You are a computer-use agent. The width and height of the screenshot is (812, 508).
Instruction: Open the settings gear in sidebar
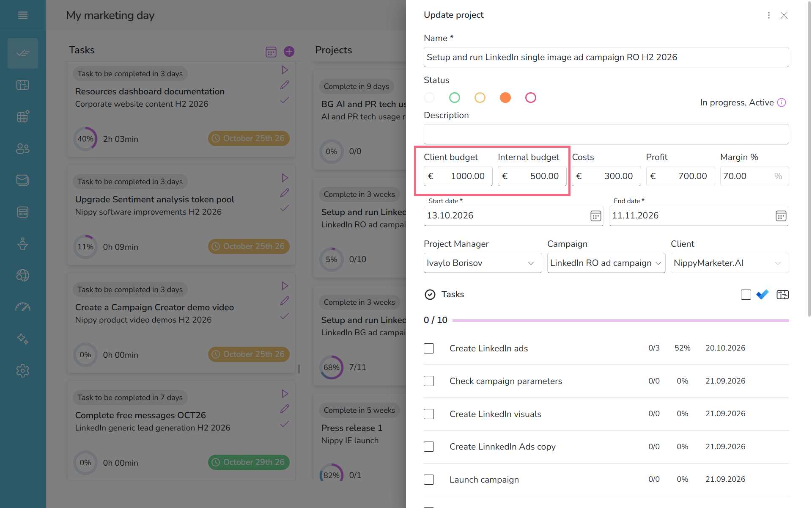click(x=23, y=371)
